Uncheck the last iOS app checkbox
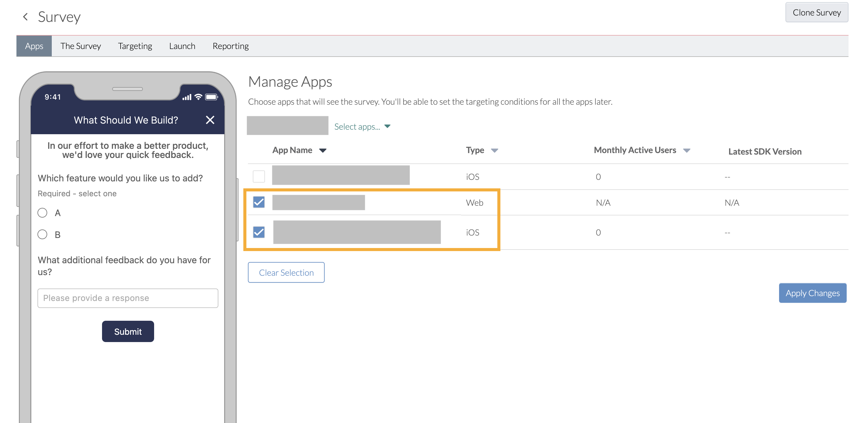 (259, 232)
